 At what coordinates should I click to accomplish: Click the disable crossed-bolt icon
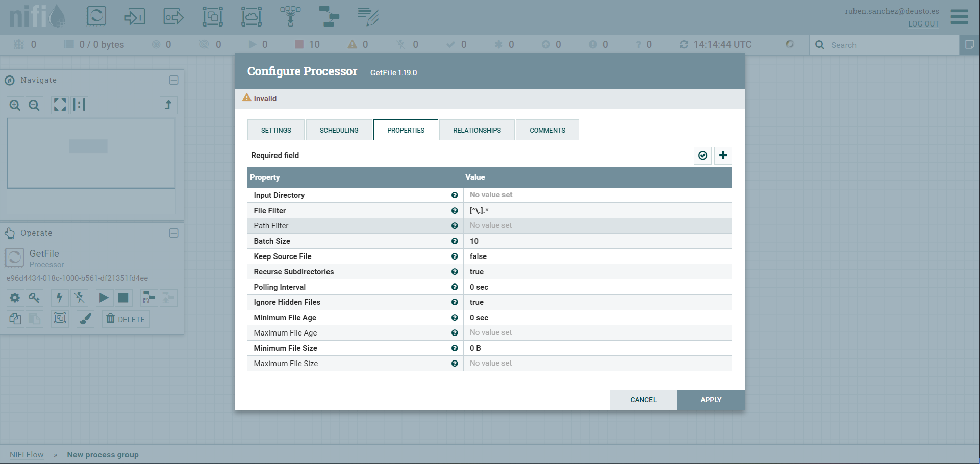click(x=79, y=298)
